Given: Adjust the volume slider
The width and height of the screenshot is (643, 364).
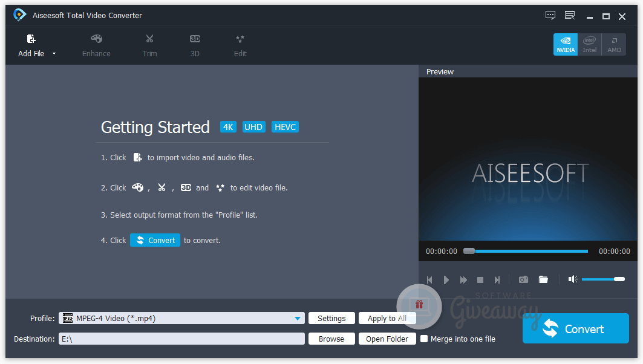Looking at the screenshot, I should 603,279.
